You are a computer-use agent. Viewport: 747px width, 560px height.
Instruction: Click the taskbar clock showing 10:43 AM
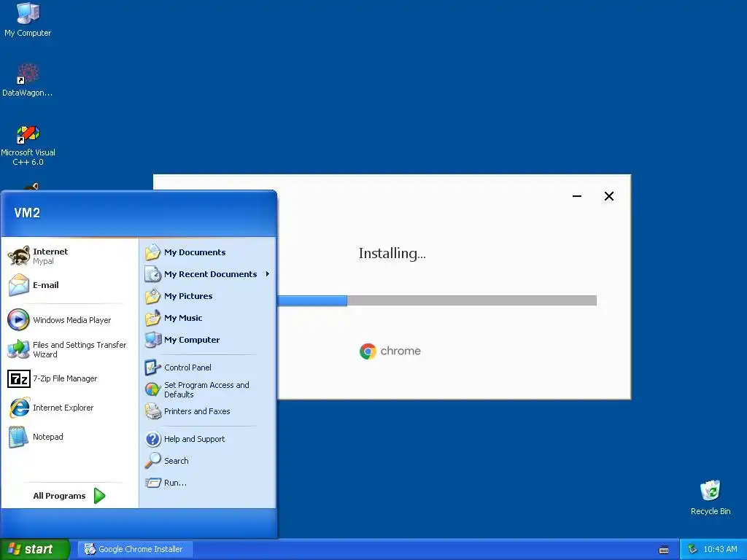720,550
